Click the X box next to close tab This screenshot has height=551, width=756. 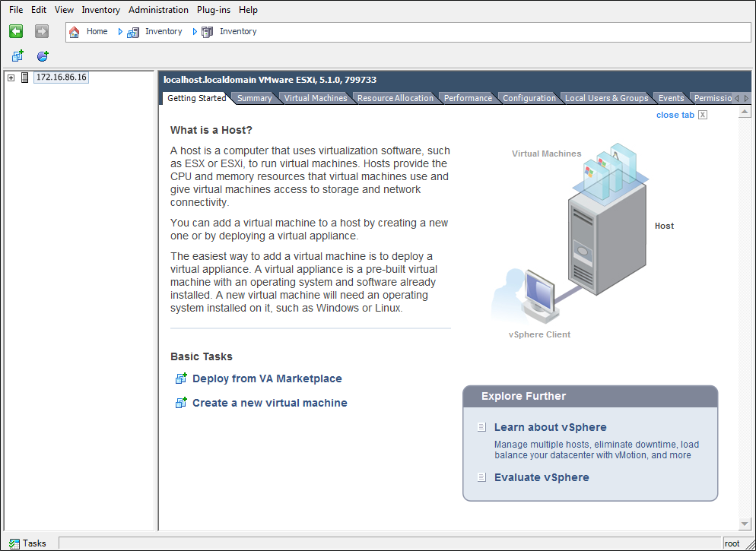click(703, 115)
